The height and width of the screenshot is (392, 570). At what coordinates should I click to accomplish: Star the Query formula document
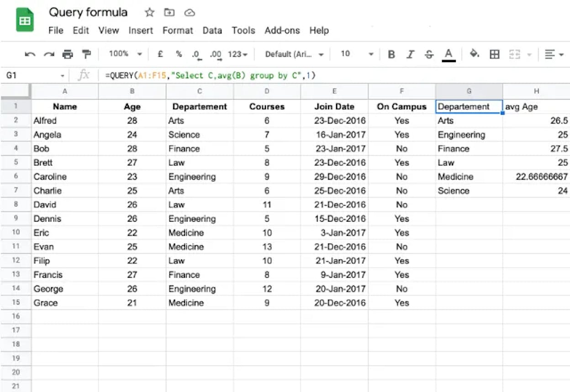[x=149, y=12]
